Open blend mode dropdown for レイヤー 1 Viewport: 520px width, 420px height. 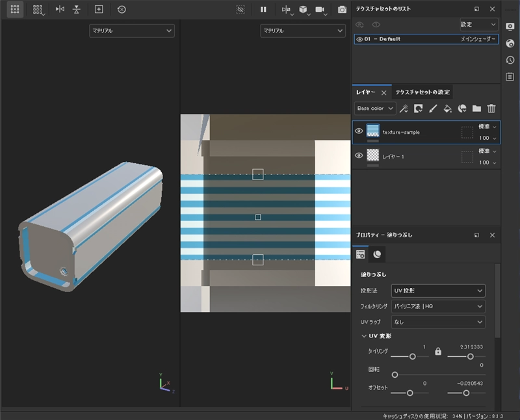point(487,151)
